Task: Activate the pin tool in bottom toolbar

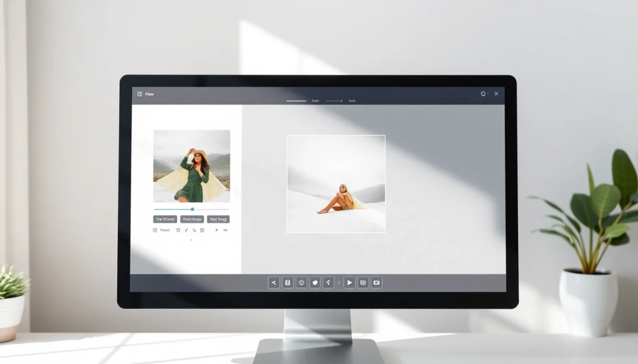Action: [x=328, y=282]
